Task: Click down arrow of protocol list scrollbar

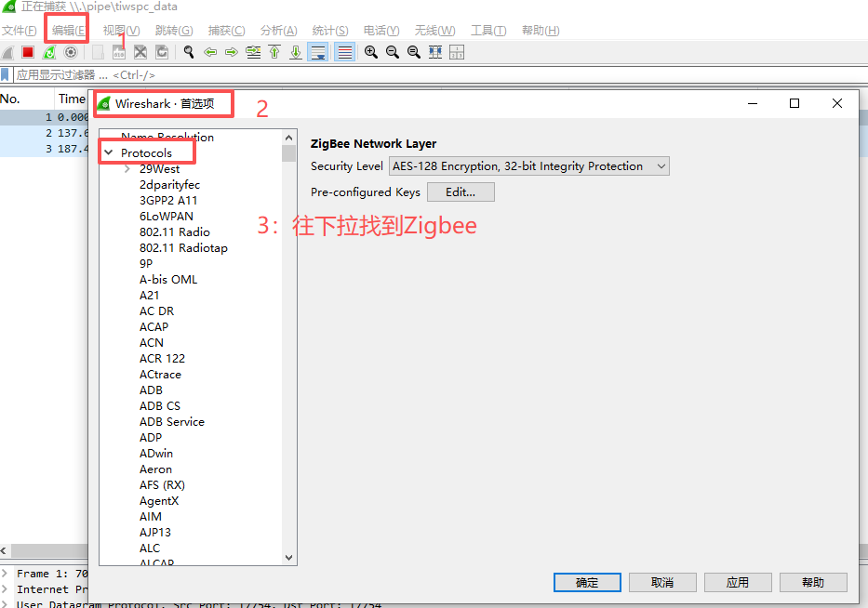Action: tap(289, 558)
